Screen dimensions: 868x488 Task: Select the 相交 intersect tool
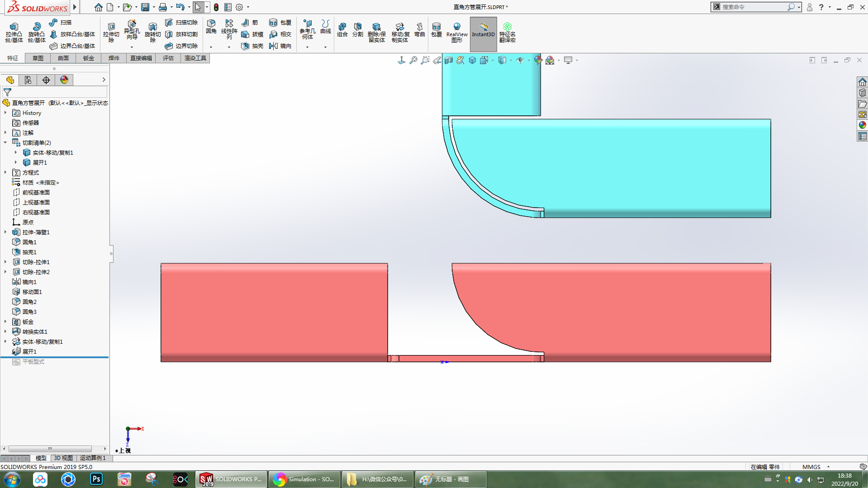coord(280,34)
